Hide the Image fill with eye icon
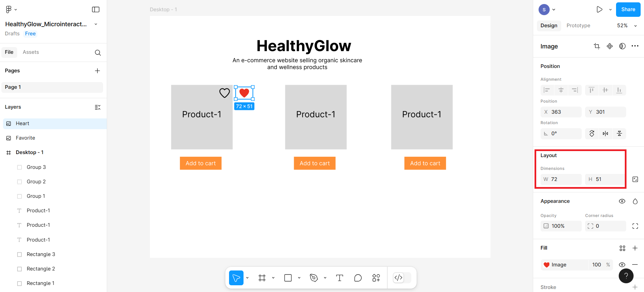The height and width of the screenshot is (292, 644). point(622,265)
